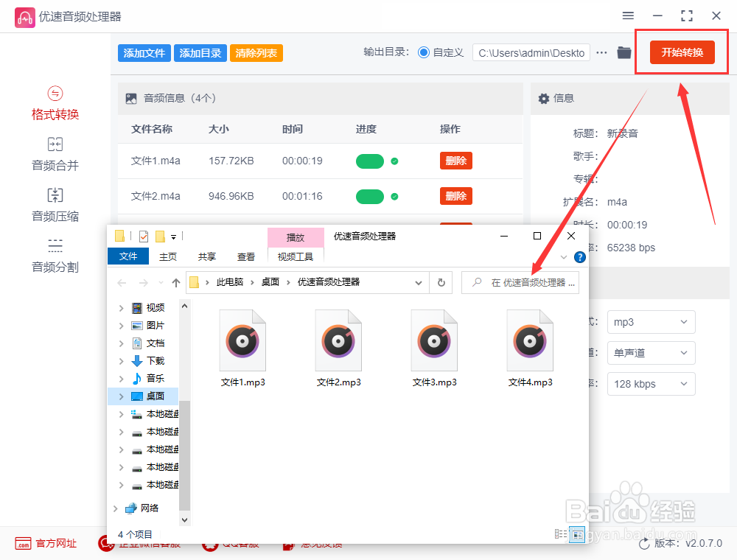Expand the 音乐 tree node
Screen dimensions: 737x560
122,379
